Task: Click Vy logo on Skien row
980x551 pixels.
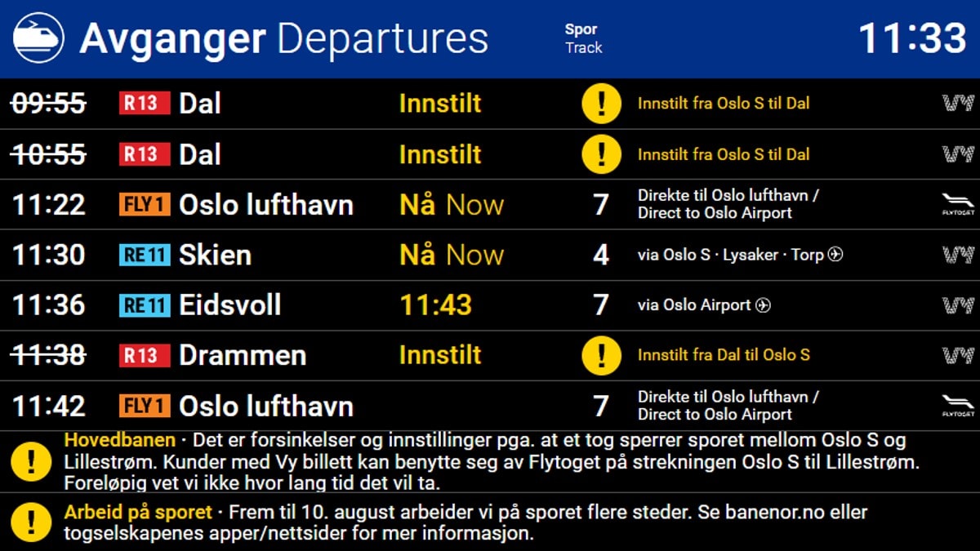Action: (x=958, y=255)
